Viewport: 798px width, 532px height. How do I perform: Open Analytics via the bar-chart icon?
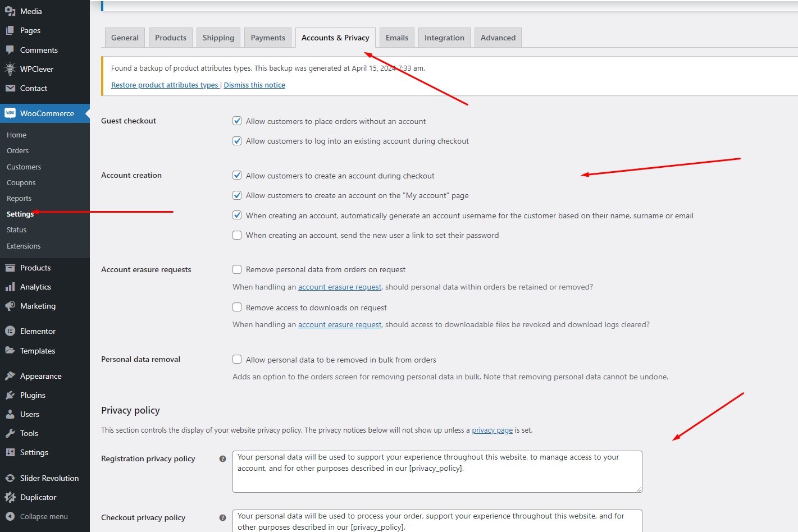pyautogui.click(x=10, y=287)
